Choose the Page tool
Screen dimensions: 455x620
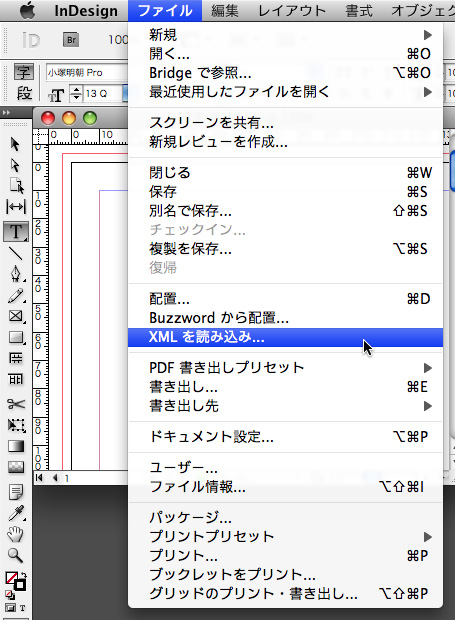(16, 185)
